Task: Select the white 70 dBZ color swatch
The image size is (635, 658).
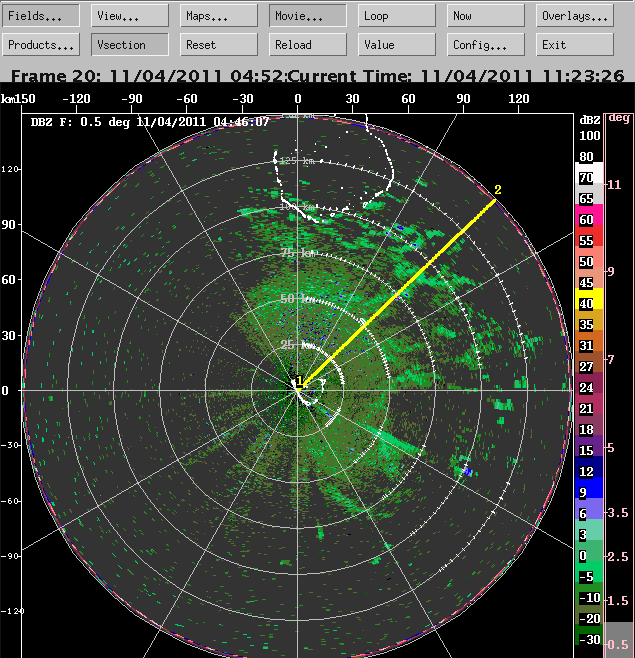Action: tap(589, 173)
